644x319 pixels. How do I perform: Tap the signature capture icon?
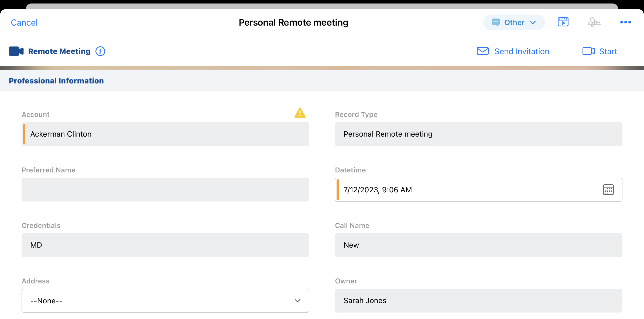pos(594,22)
